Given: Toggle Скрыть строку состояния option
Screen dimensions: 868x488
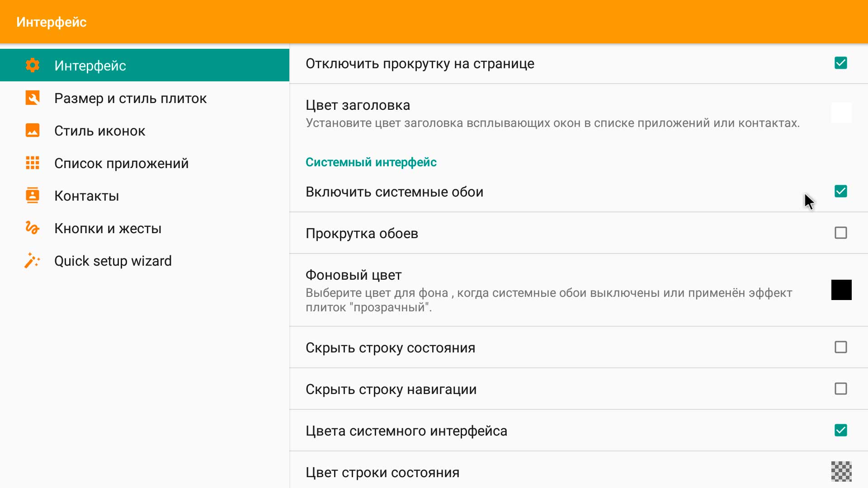Looking at the screenshot, I should 841,347.
